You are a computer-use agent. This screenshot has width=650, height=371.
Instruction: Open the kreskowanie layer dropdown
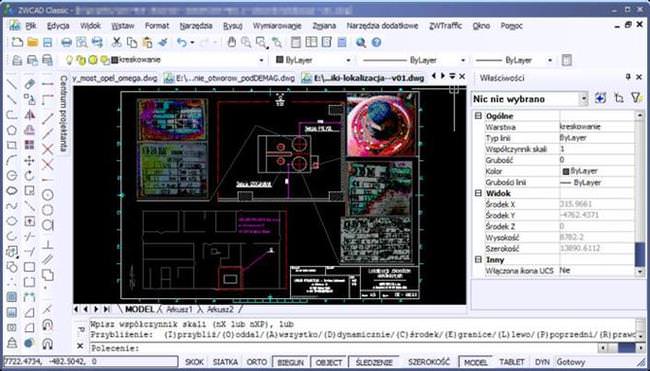(x=261, y=61)
